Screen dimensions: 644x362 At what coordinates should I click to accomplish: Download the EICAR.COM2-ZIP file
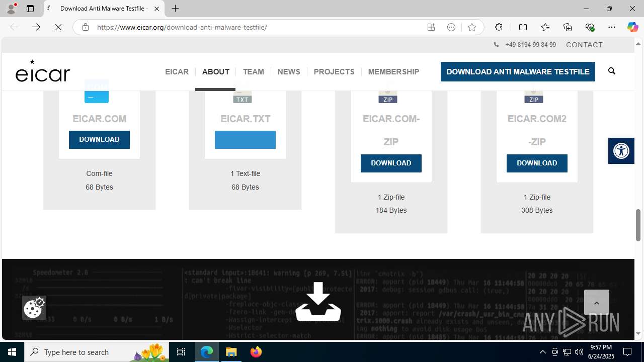tap(537, 163)
